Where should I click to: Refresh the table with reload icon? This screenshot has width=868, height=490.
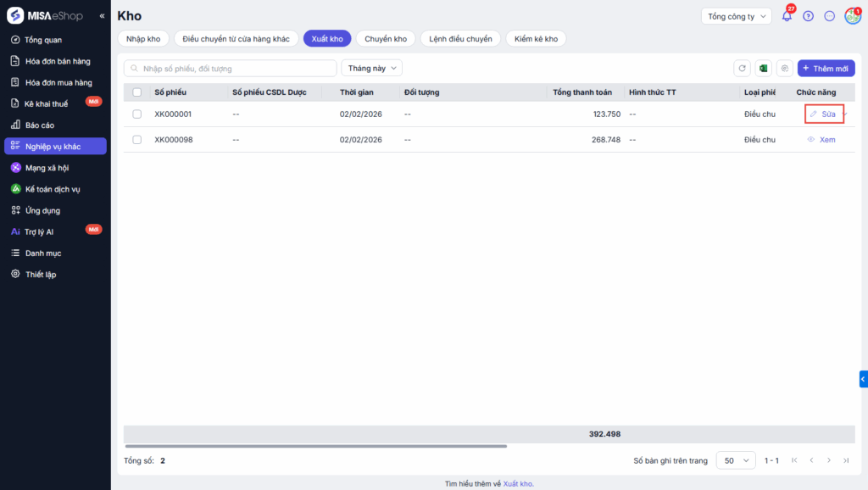tap(743, 68)
